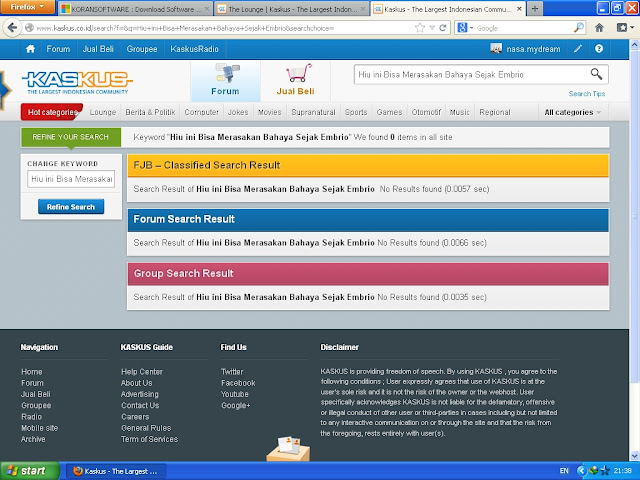This screenshot has width=640, height=480.
Task: Open Sports category
Action: click(356, 112)
